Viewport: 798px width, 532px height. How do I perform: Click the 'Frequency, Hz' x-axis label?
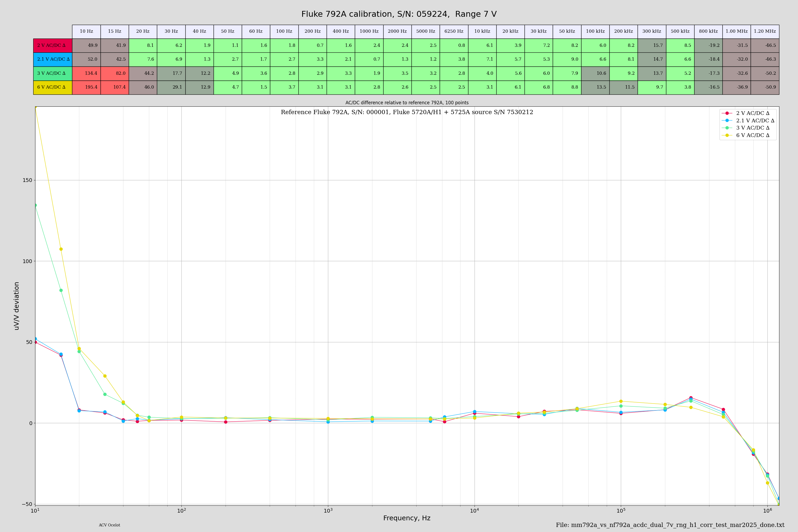tap(407, 518)
